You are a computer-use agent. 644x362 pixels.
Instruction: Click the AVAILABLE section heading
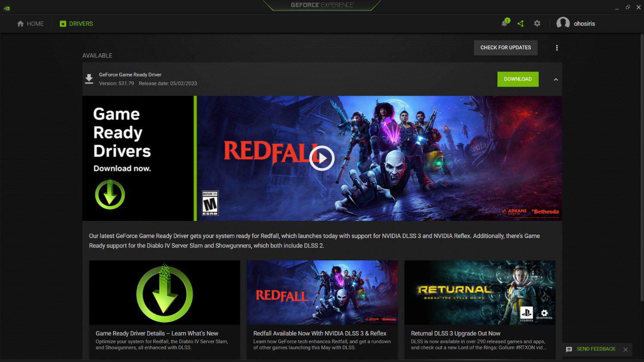click(x=97, y=56)
